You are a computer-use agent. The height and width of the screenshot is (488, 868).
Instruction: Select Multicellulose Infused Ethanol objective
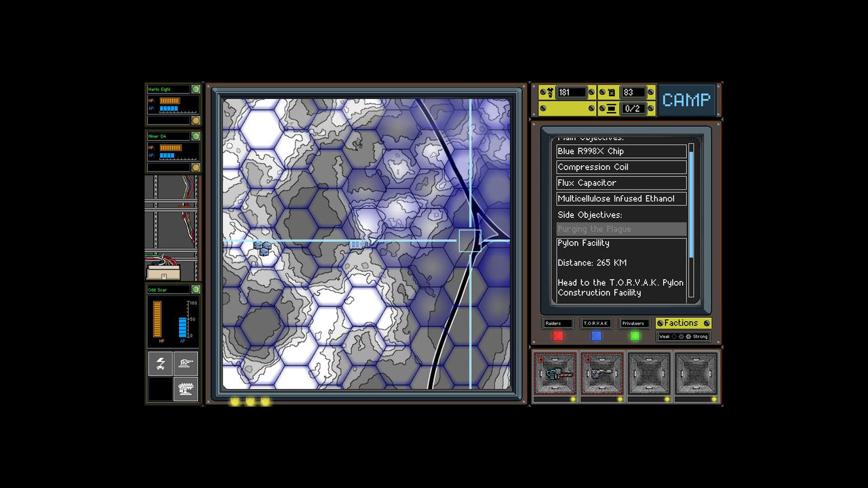(x=621, y=199)
